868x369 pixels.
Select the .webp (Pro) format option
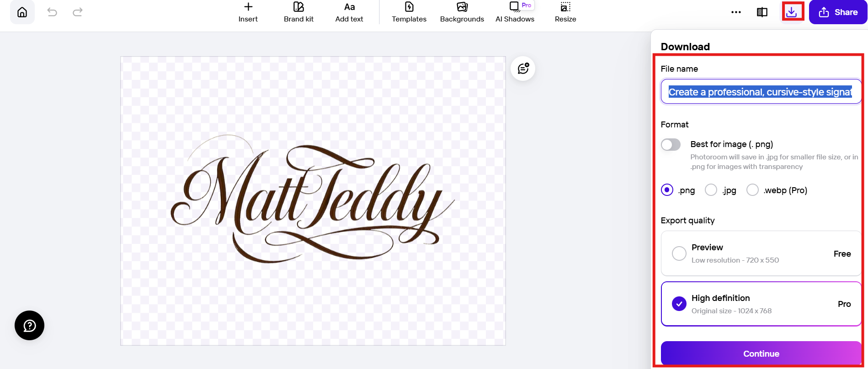point(752,190)
